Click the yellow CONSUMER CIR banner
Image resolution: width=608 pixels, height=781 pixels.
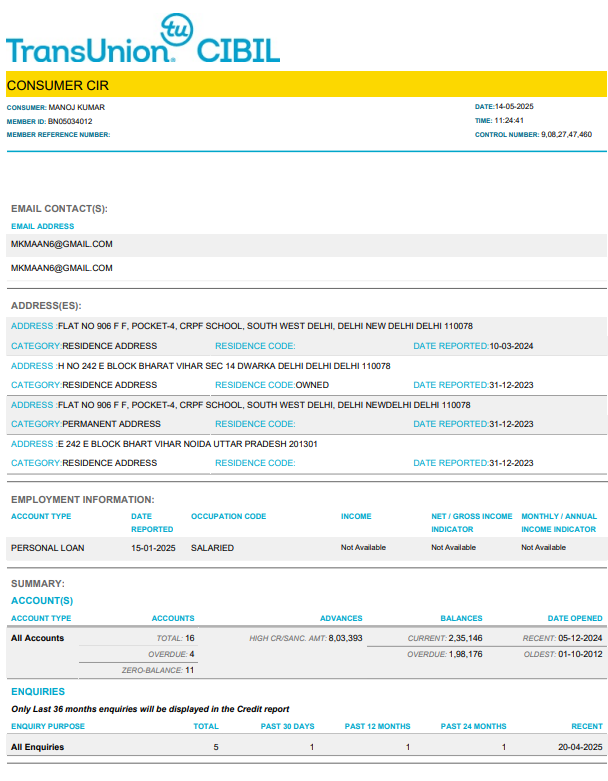(305, 85)
